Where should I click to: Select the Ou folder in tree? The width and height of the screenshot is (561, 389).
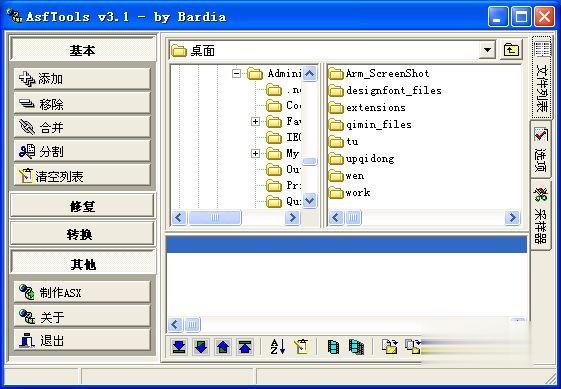[x=284, y=169]
